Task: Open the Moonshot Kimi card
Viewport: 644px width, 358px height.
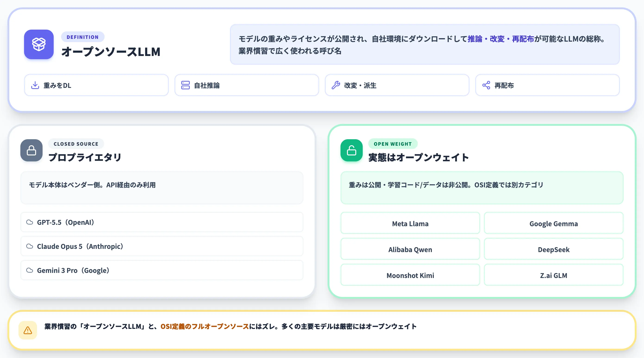Action: coord(410,275)
